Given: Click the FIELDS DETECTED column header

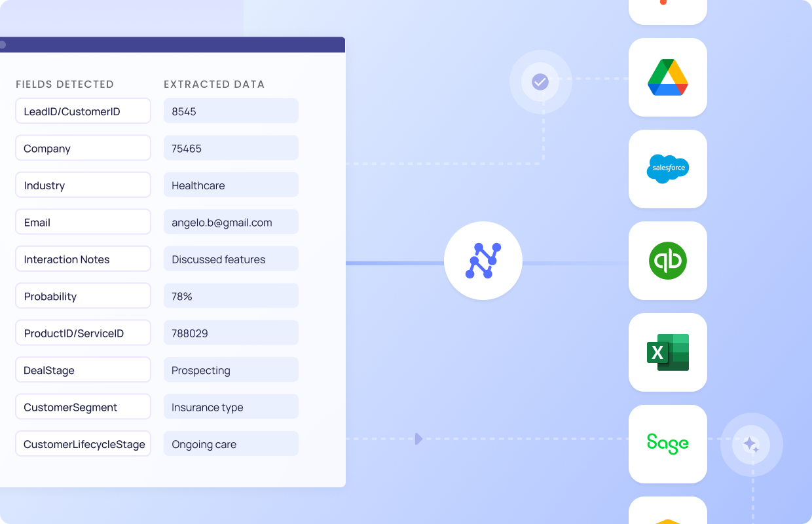Looking at the screenshot, I should (x=65, y=84).
